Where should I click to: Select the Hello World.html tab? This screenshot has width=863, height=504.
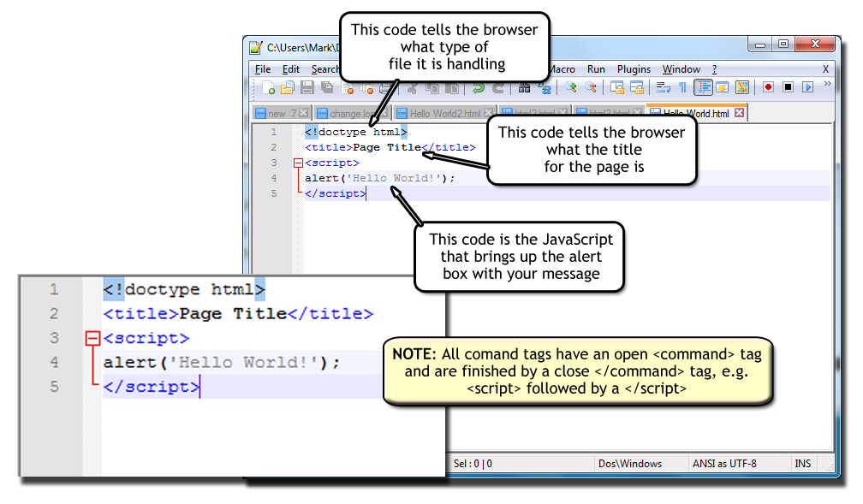[x=697, y=113]
